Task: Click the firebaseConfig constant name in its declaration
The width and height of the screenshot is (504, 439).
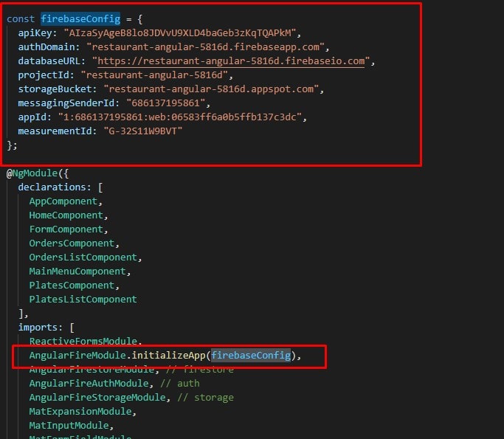Action: (x=80, y=18)
